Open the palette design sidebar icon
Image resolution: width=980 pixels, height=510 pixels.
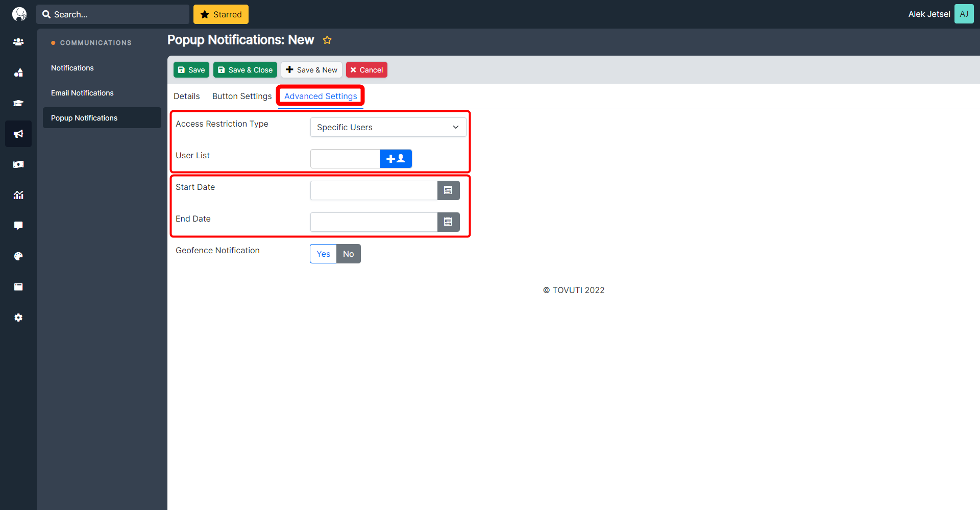18,256
